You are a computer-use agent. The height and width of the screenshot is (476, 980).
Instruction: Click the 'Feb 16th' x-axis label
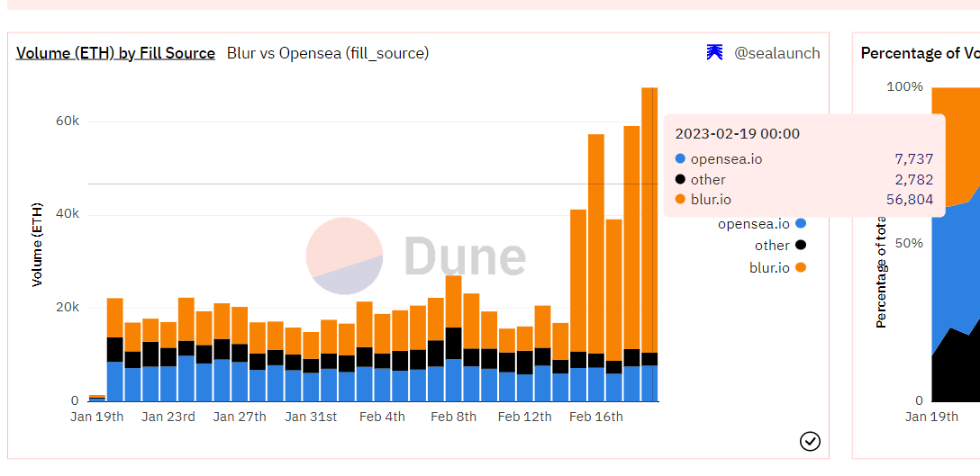pyautogui.click(x=595, y=417)
